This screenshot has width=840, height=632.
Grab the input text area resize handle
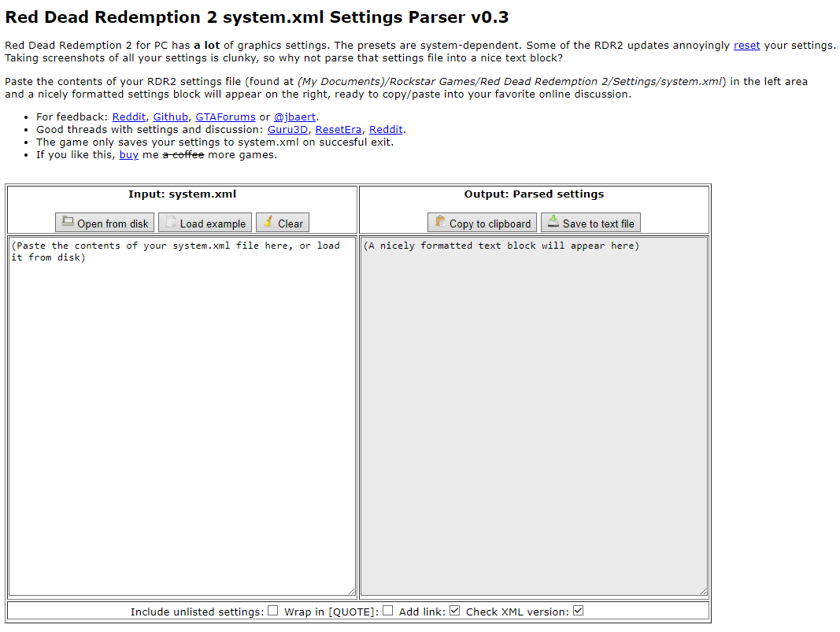pos(351,591)
